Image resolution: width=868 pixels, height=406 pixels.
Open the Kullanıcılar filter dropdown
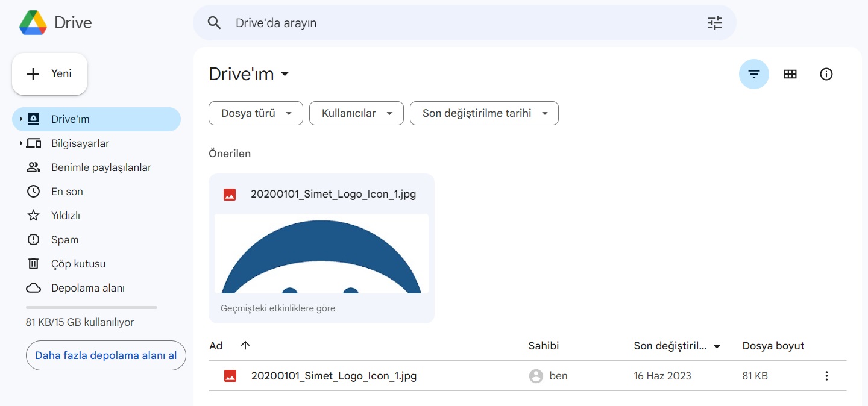point(356,113)
